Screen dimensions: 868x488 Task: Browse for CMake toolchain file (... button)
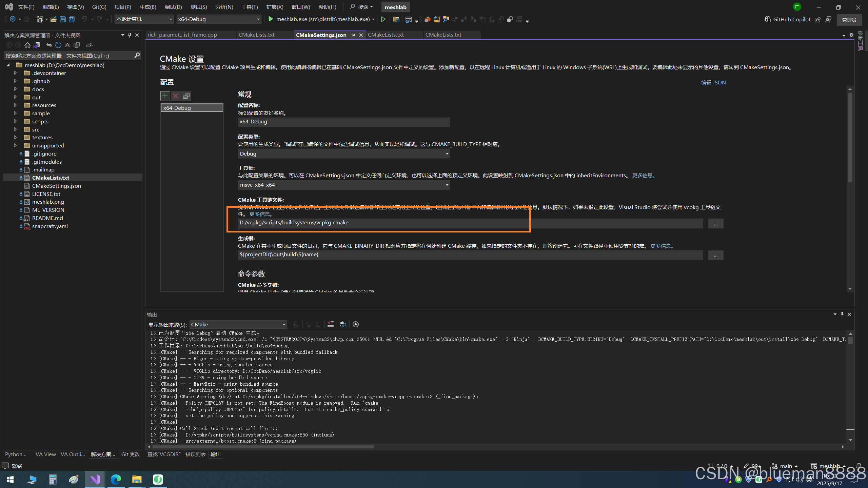(x=715, y=223)
